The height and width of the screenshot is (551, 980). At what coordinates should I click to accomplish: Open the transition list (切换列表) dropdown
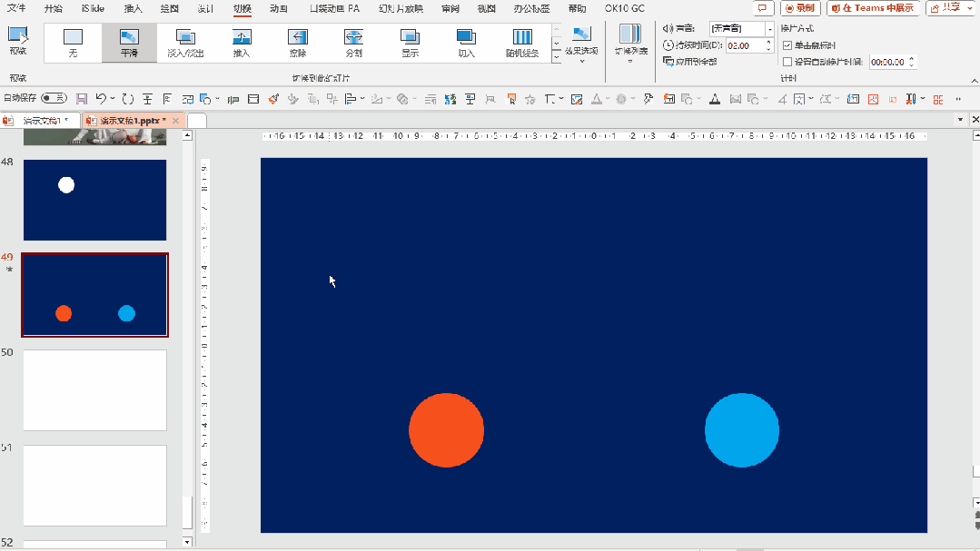(630, 44)
